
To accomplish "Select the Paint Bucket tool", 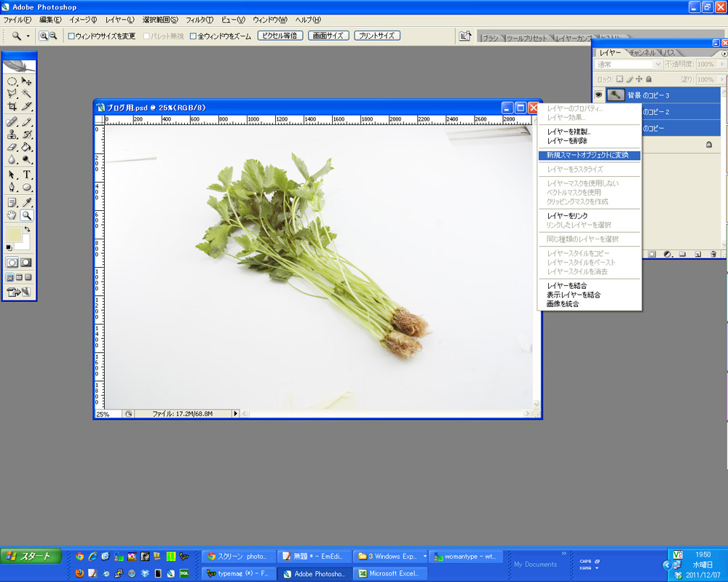I will click(26, 147).
